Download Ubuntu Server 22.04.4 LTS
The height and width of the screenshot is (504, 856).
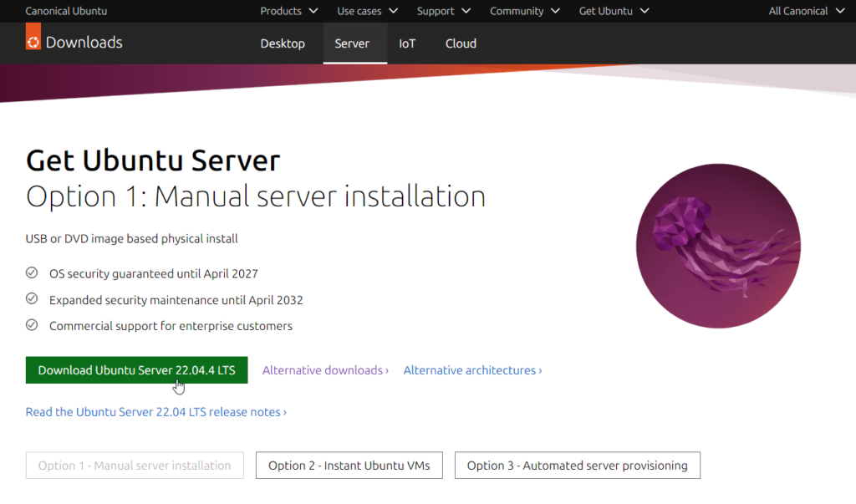pyautogui.click(x=136, y=370)
